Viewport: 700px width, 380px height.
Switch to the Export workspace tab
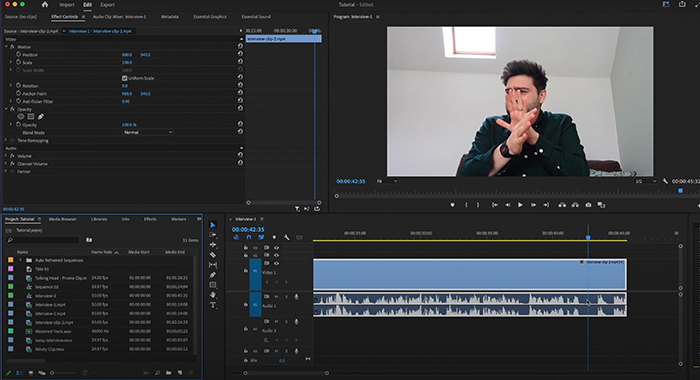coord(107,4)
